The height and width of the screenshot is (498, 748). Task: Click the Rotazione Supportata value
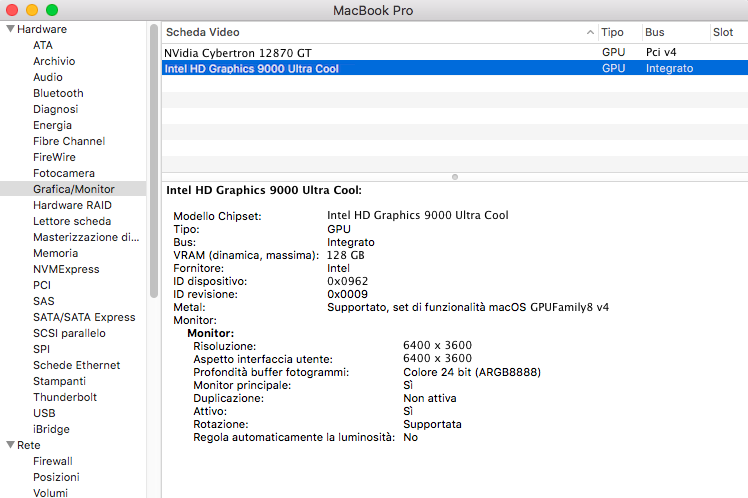[432, 424]
